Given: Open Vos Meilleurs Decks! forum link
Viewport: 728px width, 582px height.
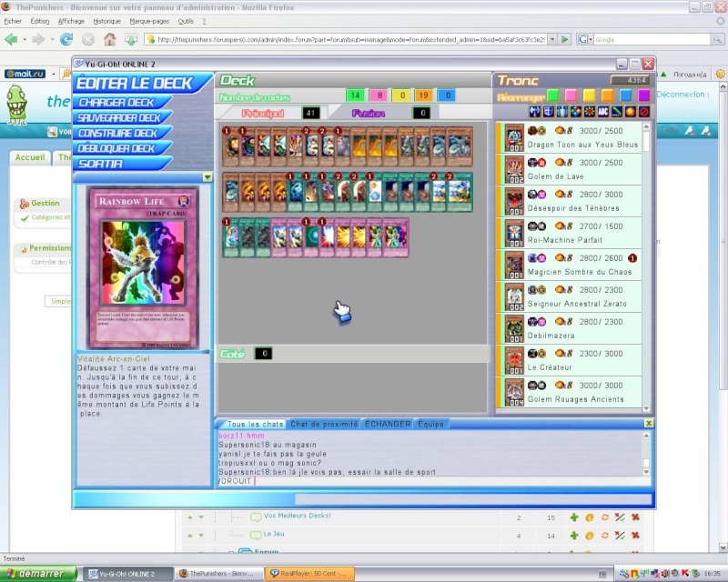Looking at the screenshot, I should tap(298, 516).
